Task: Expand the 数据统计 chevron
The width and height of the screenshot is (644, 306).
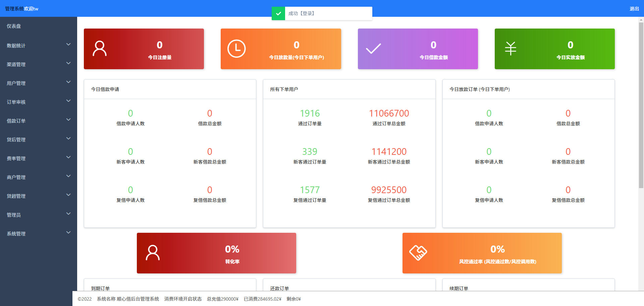Action: (68, 44)
